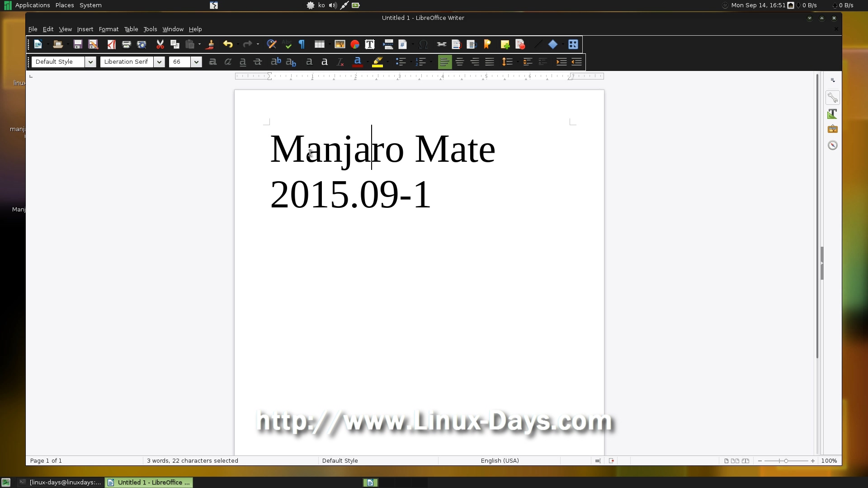This screenshot has width=868, height=488.
Task: Toggle the Draw Functions toolbar
Action: click(x=573, y=44)
